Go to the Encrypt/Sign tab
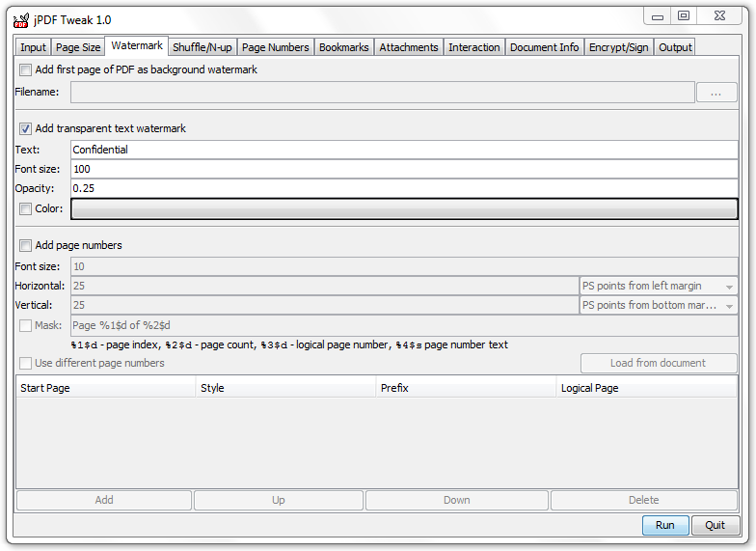The width and height of the screenshot is (756, 551). point(619,47)
